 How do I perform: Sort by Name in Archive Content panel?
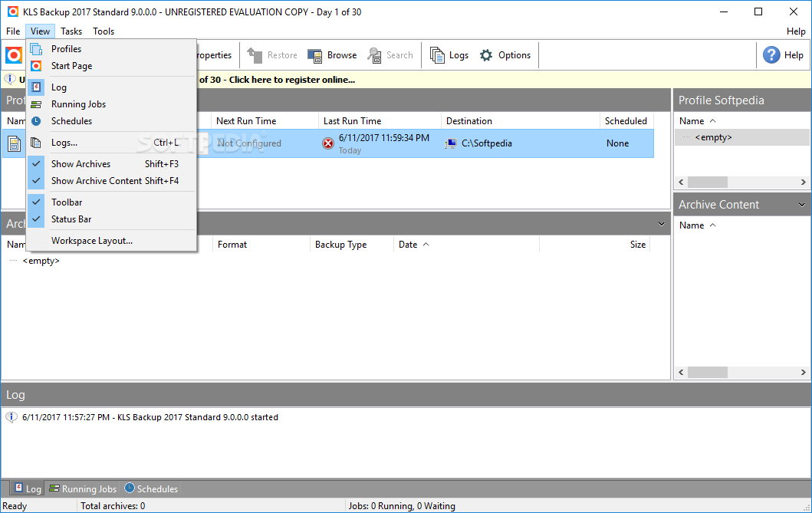(698, 225)
